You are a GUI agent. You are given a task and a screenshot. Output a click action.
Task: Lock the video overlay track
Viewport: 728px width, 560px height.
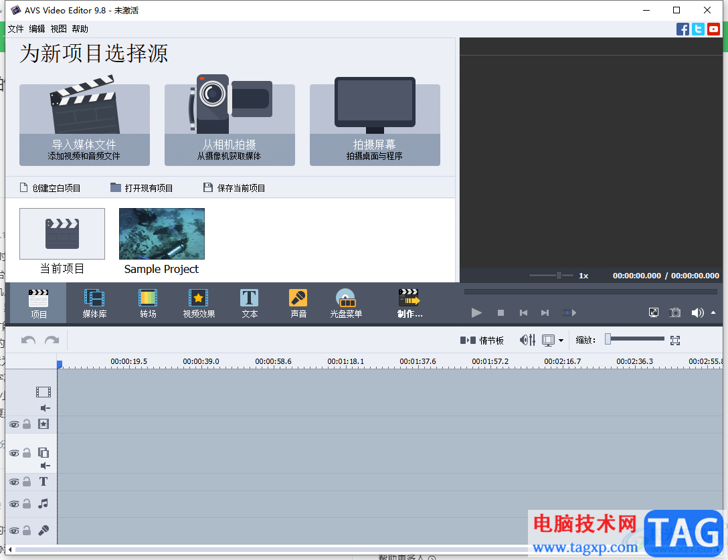(x=27, y=453)
